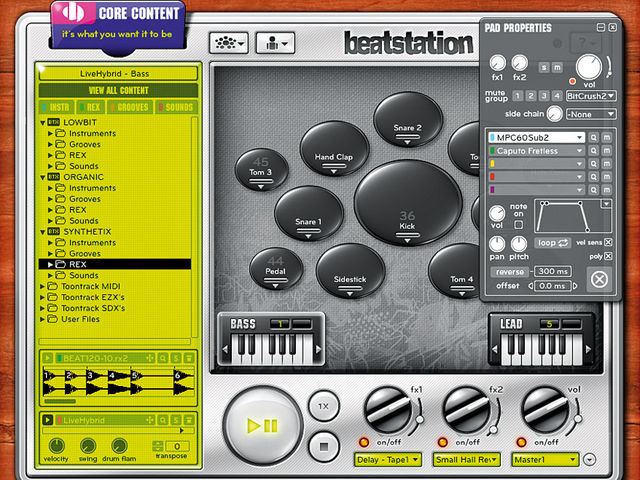
Task: Expand the User Files folder
Action: point(42,319)
